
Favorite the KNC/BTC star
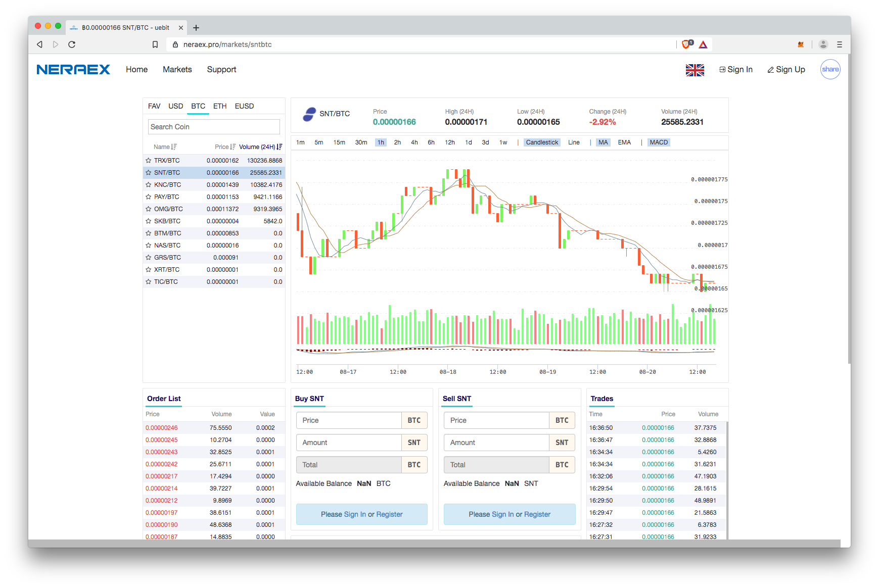[149, 185]
